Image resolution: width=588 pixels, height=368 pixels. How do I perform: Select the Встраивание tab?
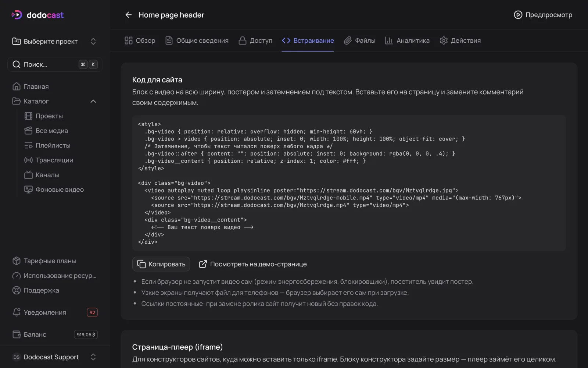(x=308, y=40)
